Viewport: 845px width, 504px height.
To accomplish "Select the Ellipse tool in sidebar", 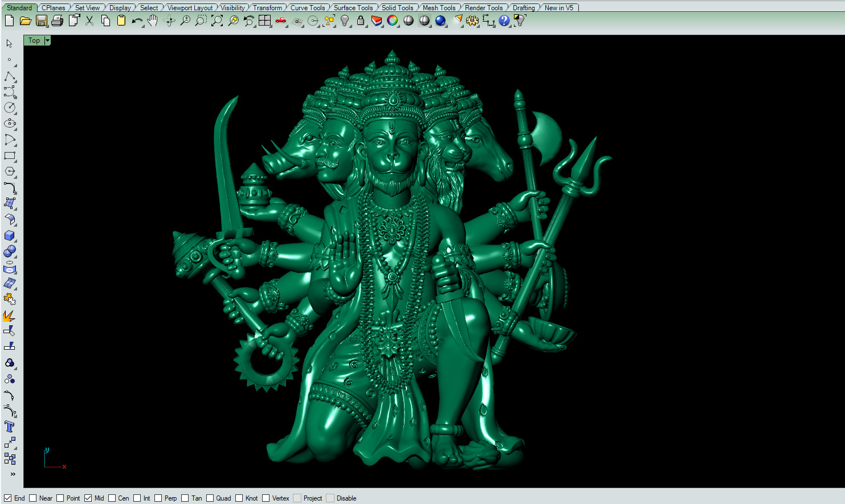I will (x=10, y=124).
